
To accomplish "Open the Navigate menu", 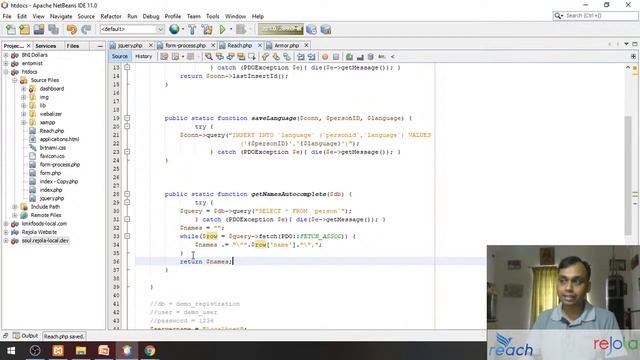I will pyautogui.click(x=61, y=16).
